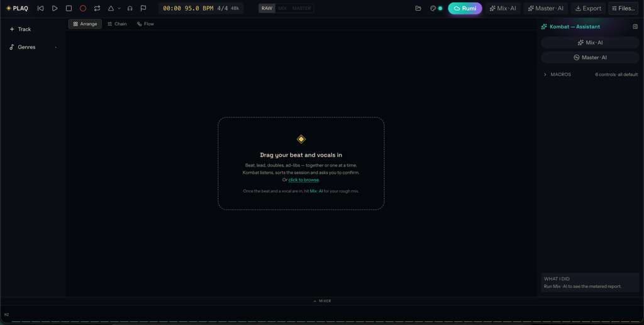Image resolution: width=644 pixels, height=325 pixels.
Task: Click 'Run Mix·AI to see the metered report' text
Action: pyautogui.click(x=582, y=287)
